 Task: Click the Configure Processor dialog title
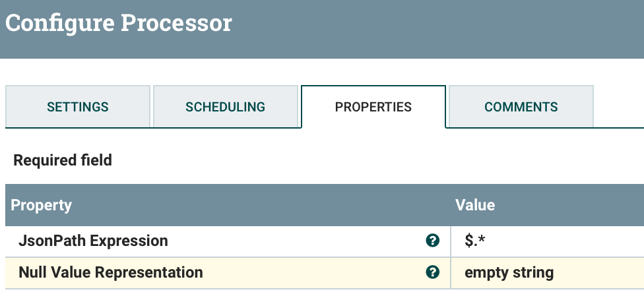(119, 24)
